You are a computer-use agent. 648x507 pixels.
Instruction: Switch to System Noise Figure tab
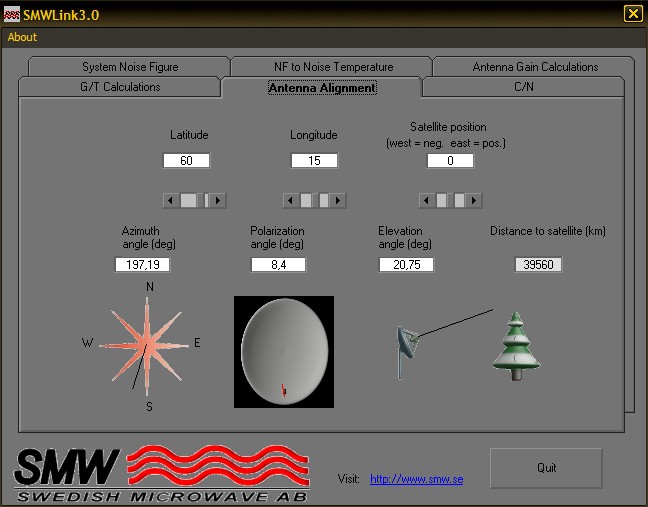[x=130, y=67]
